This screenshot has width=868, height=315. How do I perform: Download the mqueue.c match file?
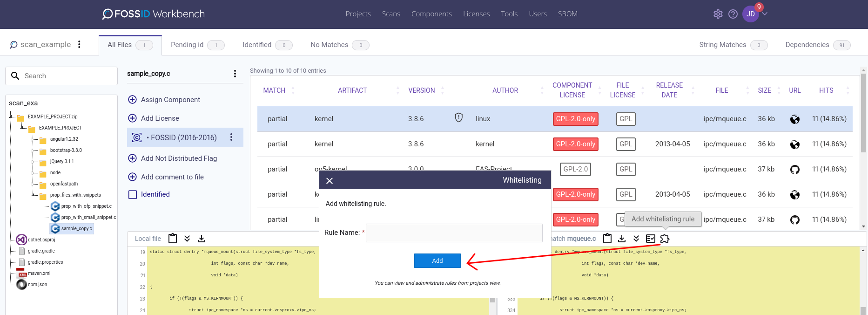coord(622,239)
